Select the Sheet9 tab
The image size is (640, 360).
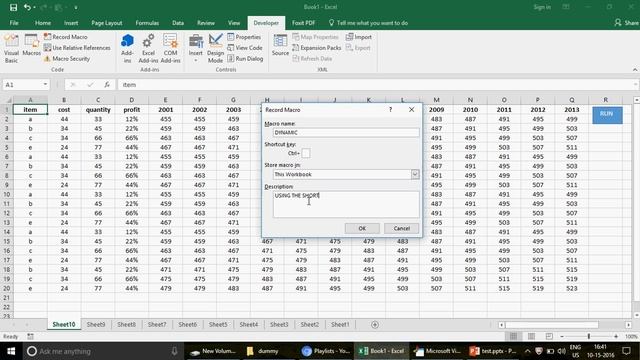(96, 324)
